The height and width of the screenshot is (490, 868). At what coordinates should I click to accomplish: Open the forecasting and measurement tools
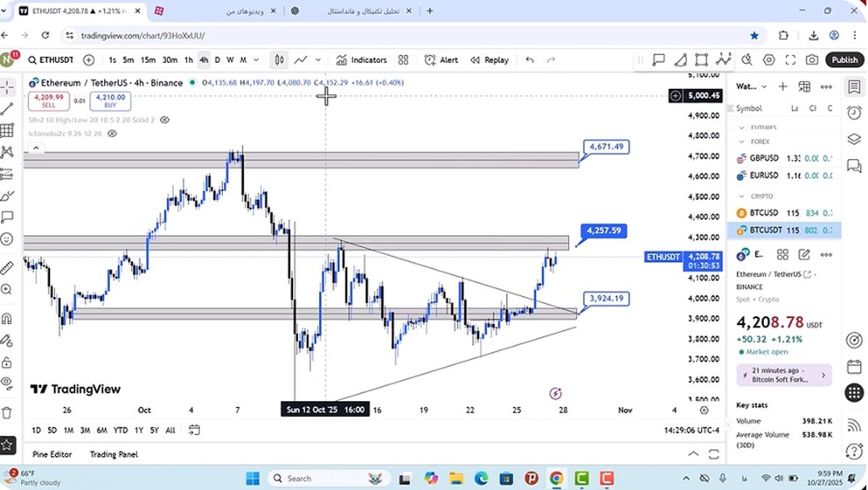point(7,174)
